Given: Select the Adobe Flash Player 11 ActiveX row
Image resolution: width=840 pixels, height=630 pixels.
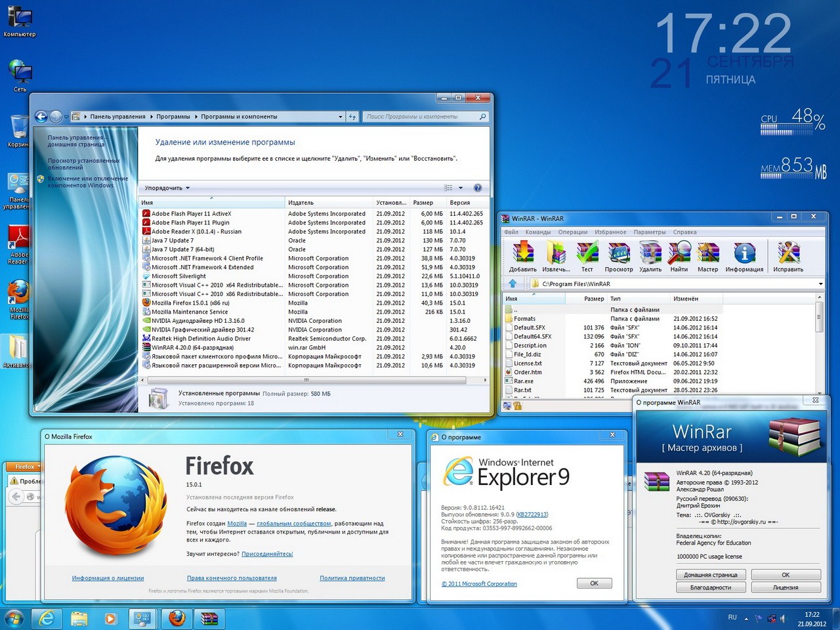Looking at the screenshot, I should [314, 214].
